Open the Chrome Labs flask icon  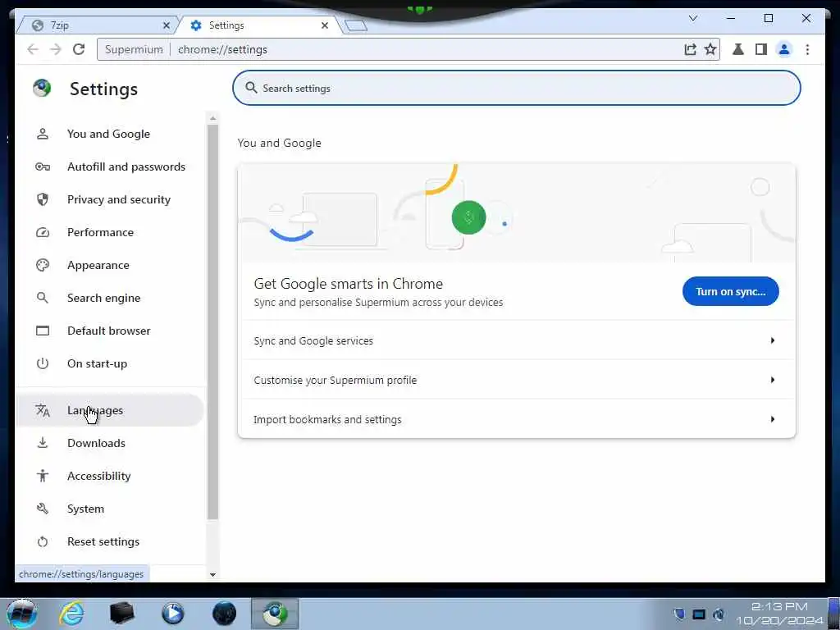(x=737, y=49)
